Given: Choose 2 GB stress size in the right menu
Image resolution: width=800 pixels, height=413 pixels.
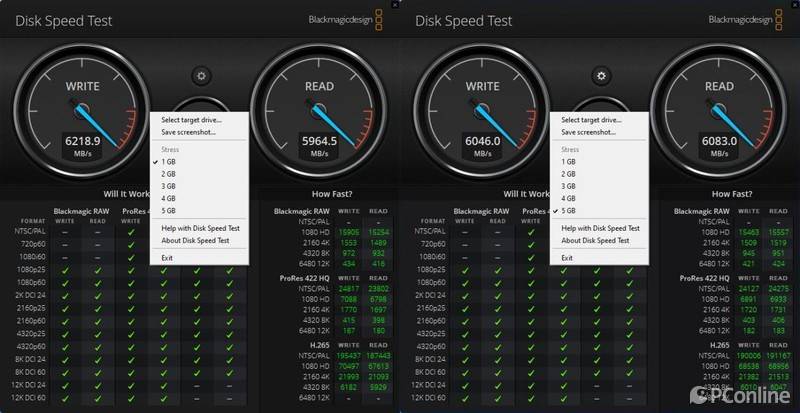Looking at the screenshot, I should coord(569,173).
